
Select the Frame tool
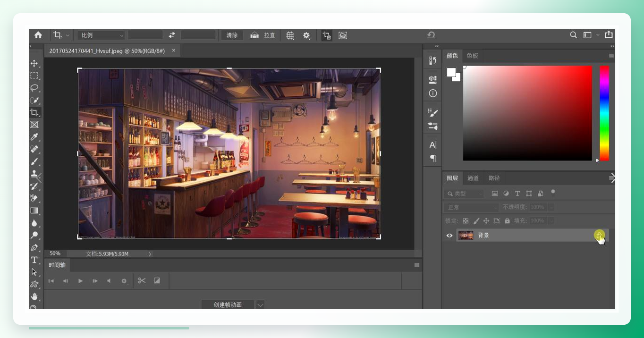pos(34,125)
